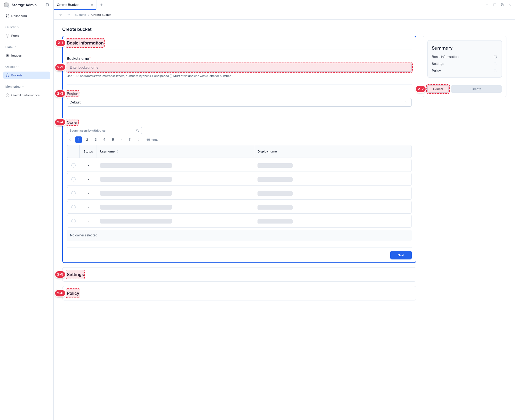
Task: Collapse the Block section
Action: click(x=11, y=47)
